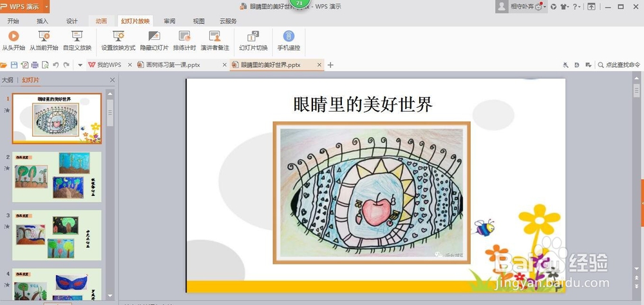The height and width of the screenshot is (305, 644).
Task: Open account dropdown next to 相守卟弃
Action: click(545, 7)
